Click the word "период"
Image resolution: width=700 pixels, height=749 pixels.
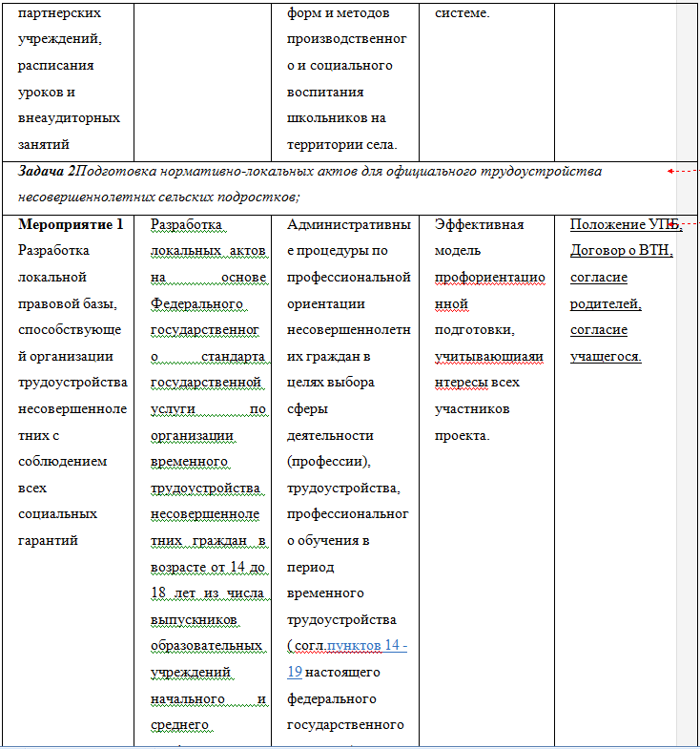[310, 567]
